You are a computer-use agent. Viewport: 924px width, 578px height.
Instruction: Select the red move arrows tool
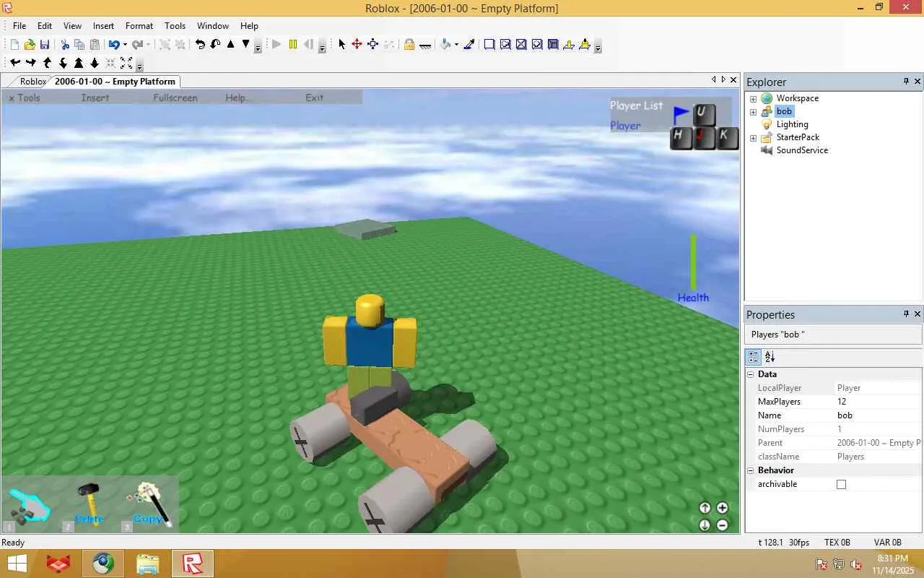pos(357,45)
